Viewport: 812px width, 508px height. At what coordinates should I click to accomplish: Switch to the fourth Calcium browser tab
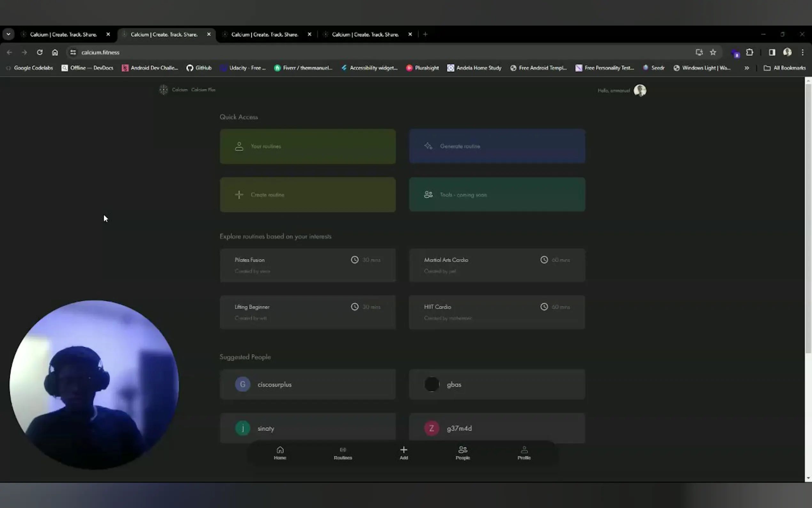[x=365, y=34]
